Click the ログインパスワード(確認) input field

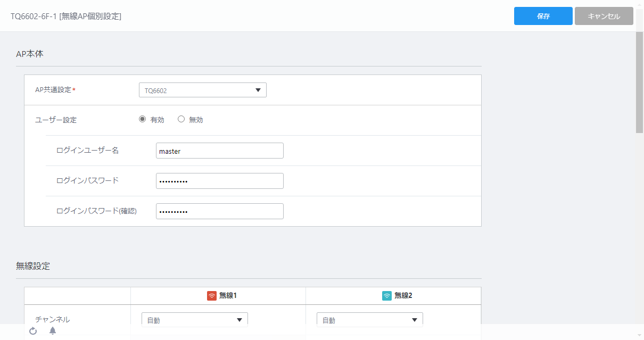point(220,211)
